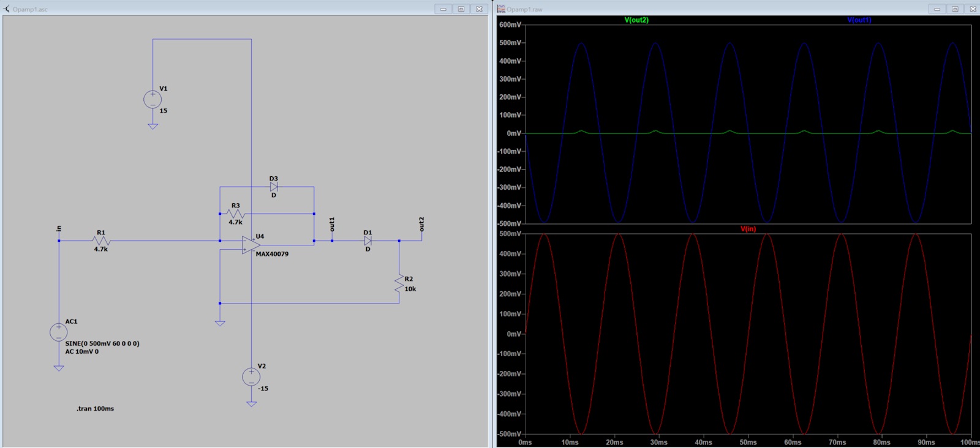Click the R3 4.7k feedback resistor
The height and width of the screenshot is (448, 980).
click(236, 214)
